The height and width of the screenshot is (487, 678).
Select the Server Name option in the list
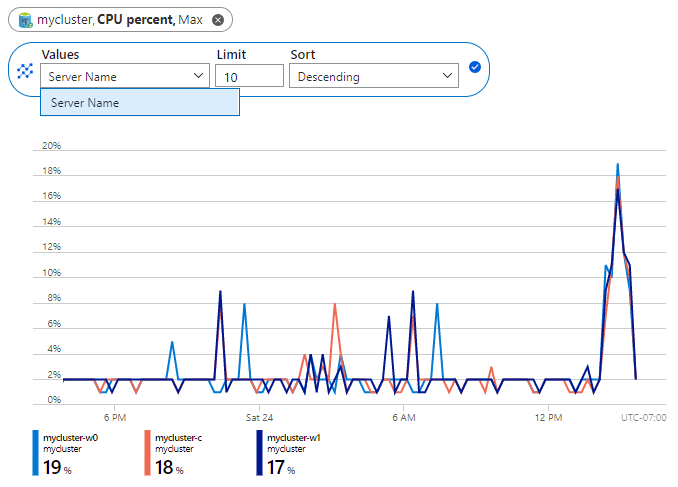pyautogui.click(x=140, y=102)
